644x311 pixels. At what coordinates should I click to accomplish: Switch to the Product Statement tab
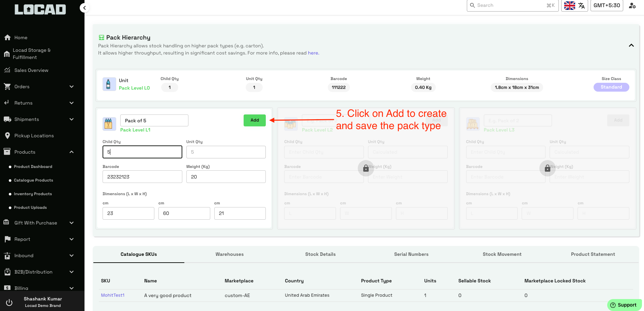tap(593, 254)
